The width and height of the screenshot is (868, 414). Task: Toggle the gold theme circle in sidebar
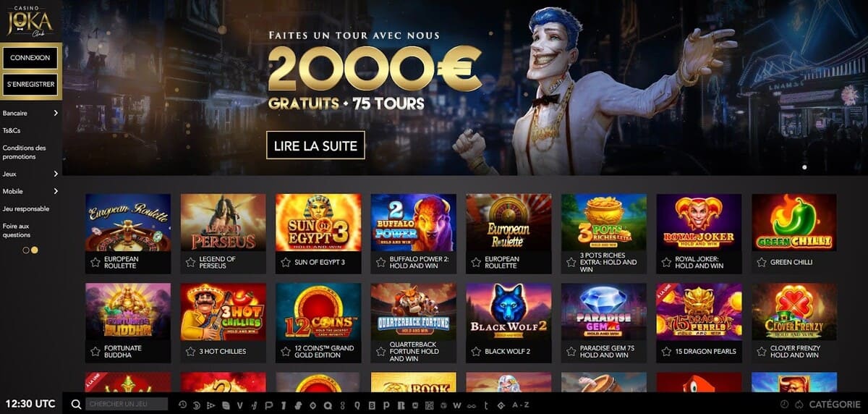tap(34, 250)
